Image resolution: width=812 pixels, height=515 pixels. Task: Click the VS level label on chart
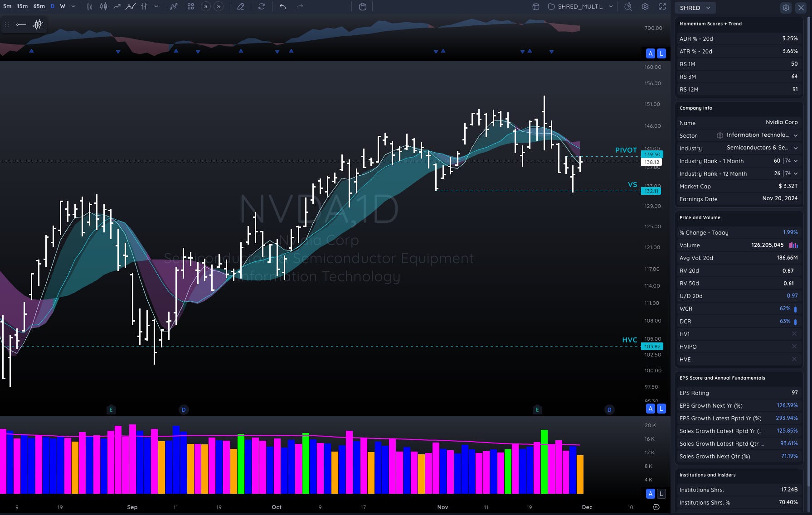(x=632, y=185)
